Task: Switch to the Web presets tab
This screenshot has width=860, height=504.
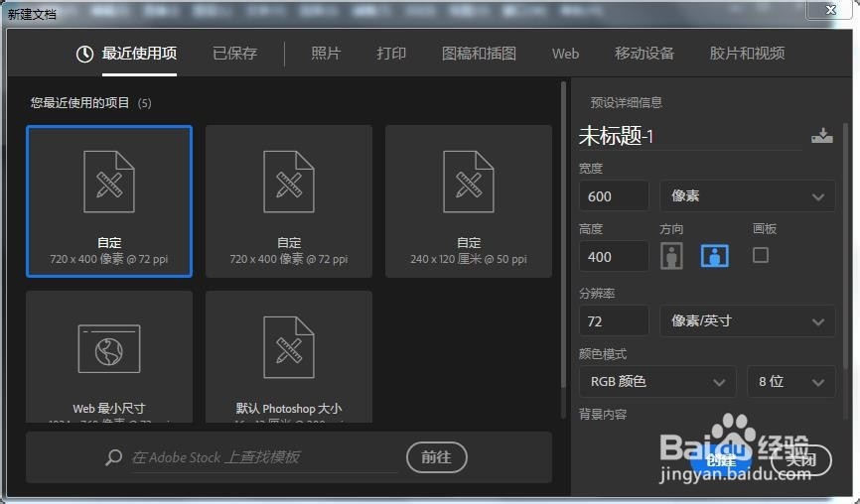Action: [565, 54]
